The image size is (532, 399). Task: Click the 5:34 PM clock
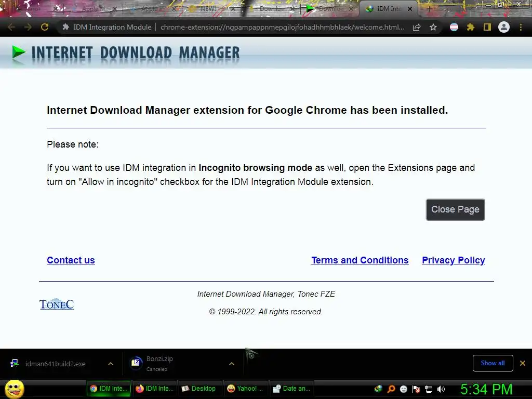pos(486,389)
